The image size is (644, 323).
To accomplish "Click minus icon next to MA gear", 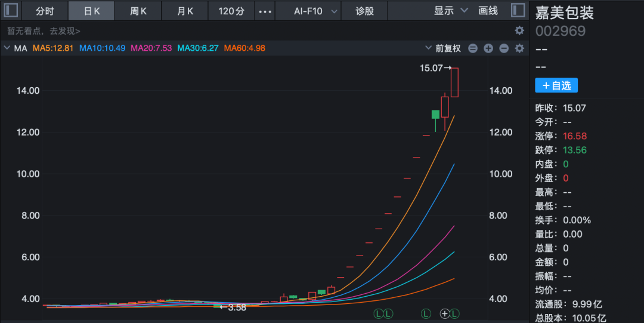I will [x=504, y=48].
